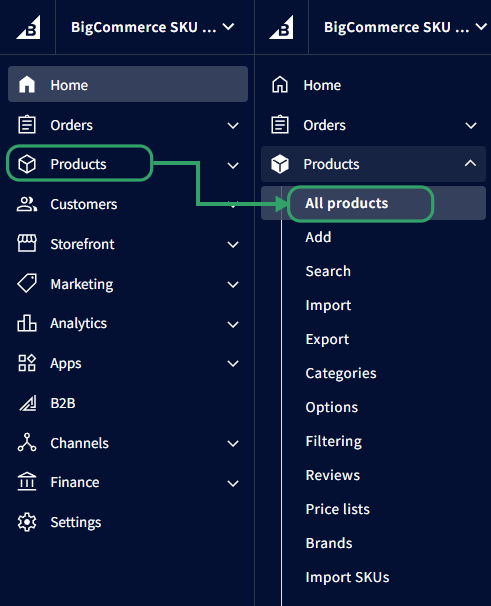Click the Apps grid icon

[27, 363]
